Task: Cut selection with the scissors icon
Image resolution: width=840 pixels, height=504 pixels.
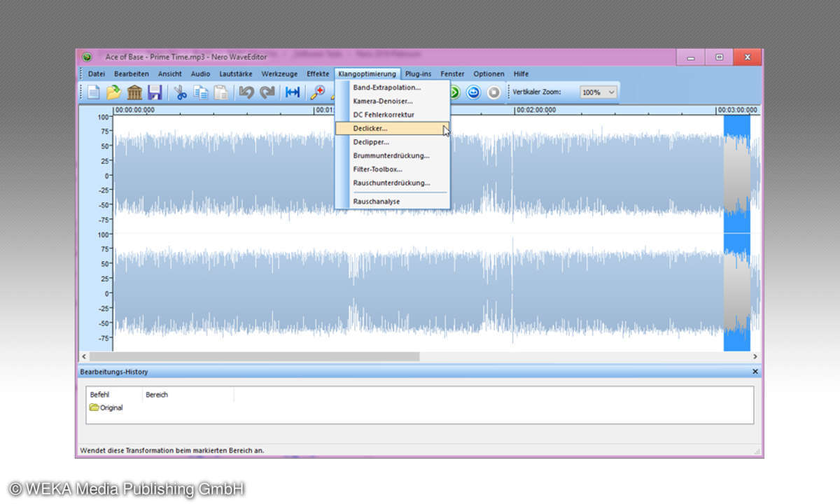Action: click(181, 92)
